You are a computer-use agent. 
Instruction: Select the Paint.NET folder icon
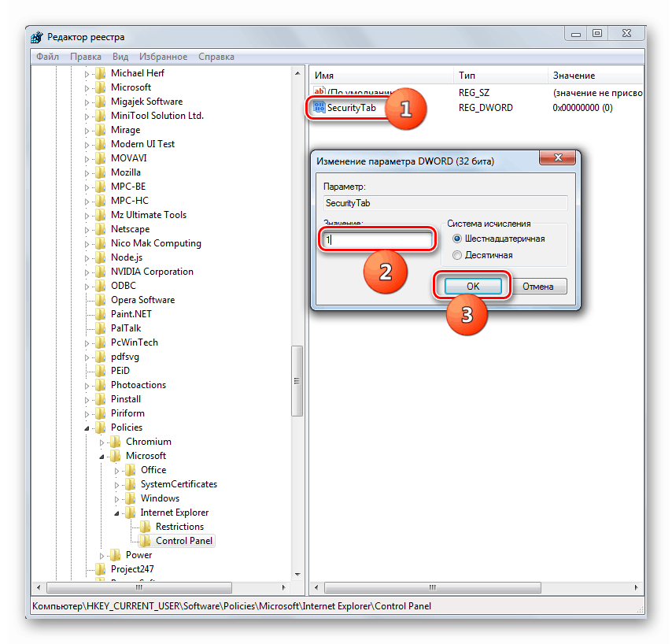[x=100, y=314]
